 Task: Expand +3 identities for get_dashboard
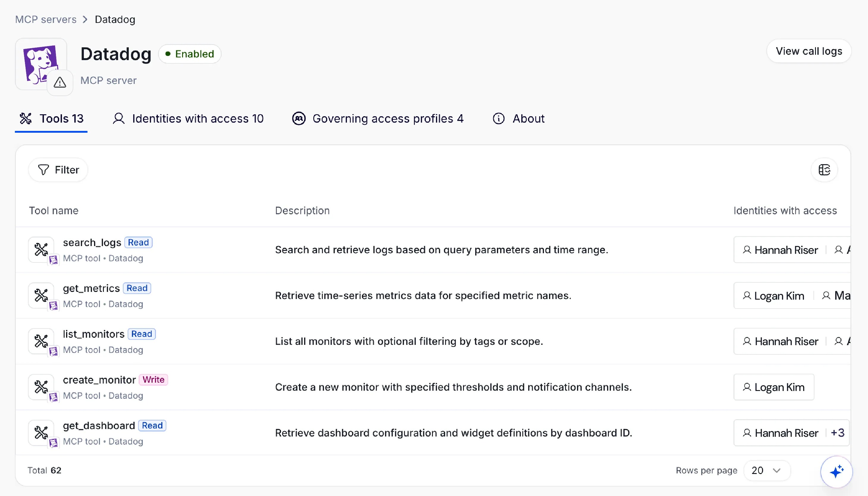[x=837, y=433]
